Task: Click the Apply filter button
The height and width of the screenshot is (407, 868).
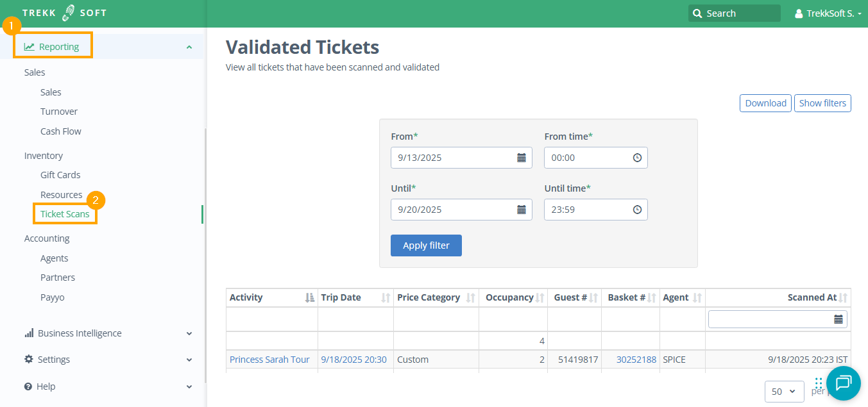Action: click(426, 245)
